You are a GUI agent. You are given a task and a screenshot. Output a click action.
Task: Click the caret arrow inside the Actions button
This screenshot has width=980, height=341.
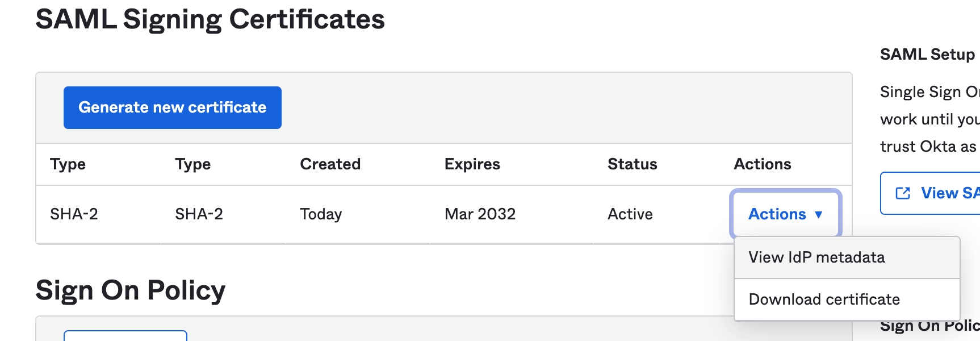(x=818, y=215)
